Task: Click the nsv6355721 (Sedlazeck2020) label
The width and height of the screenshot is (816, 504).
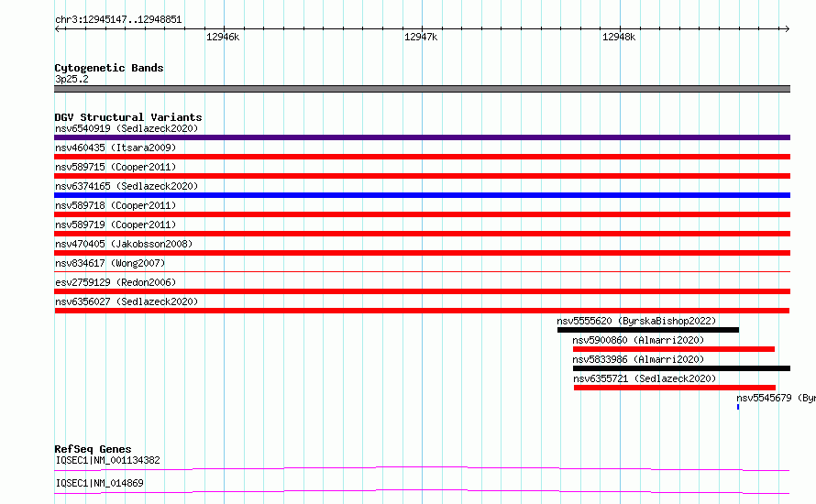Action: pyautogui.click(x=645, y=378)
